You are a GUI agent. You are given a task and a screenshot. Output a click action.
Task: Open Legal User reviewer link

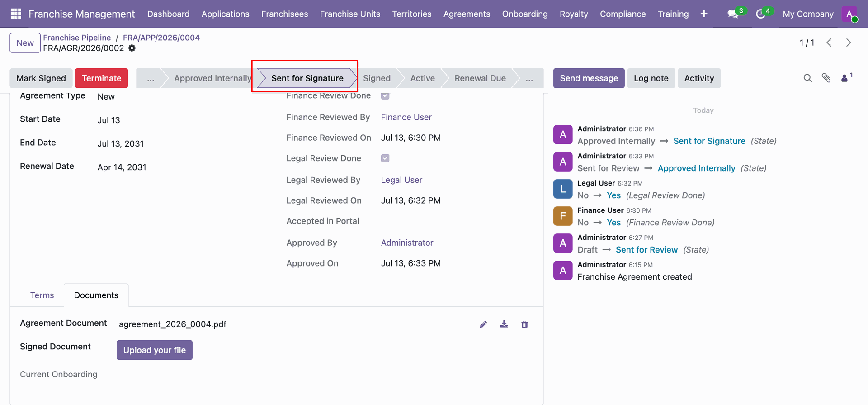tap(401, 180)
